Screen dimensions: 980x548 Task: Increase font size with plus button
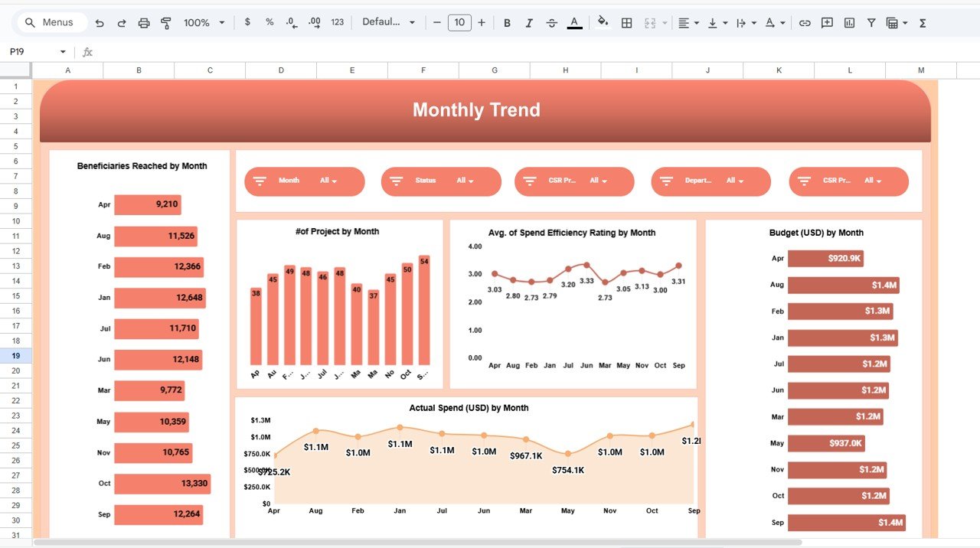(482, 23)
